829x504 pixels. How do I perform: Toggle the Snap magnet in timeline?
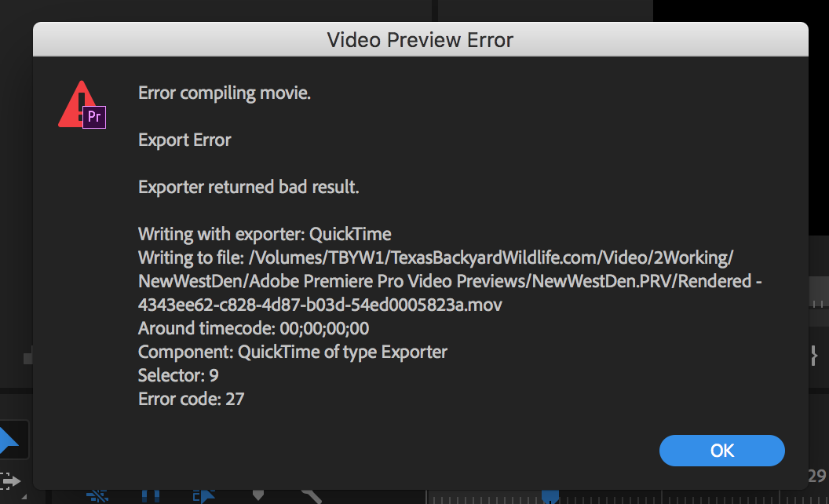[151, 497]
